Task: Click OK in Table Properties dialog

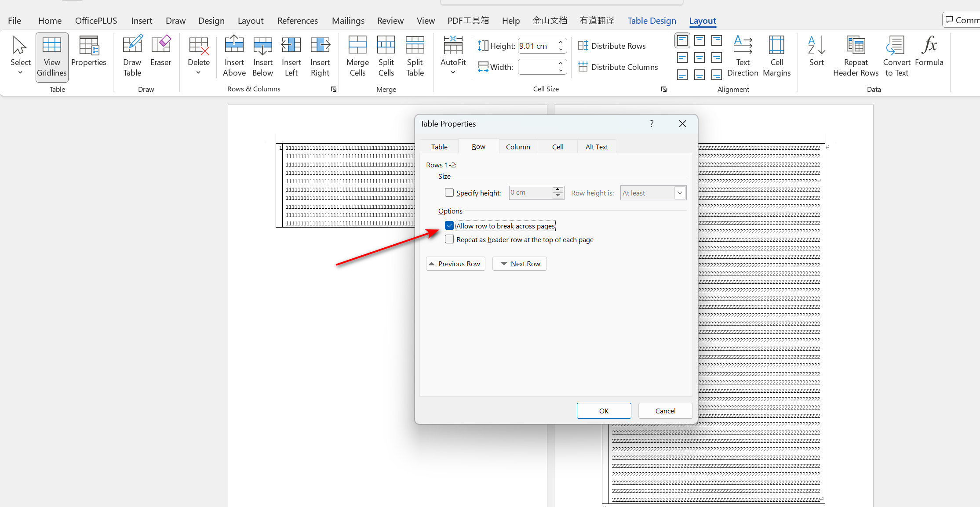Action: click(x=604, y=411)
